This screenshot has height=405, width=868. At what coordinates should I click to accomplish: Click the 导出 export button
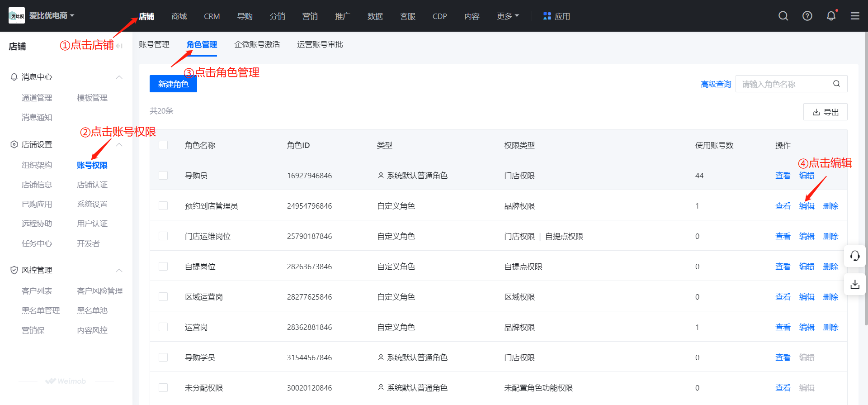(x=825, y=112)
